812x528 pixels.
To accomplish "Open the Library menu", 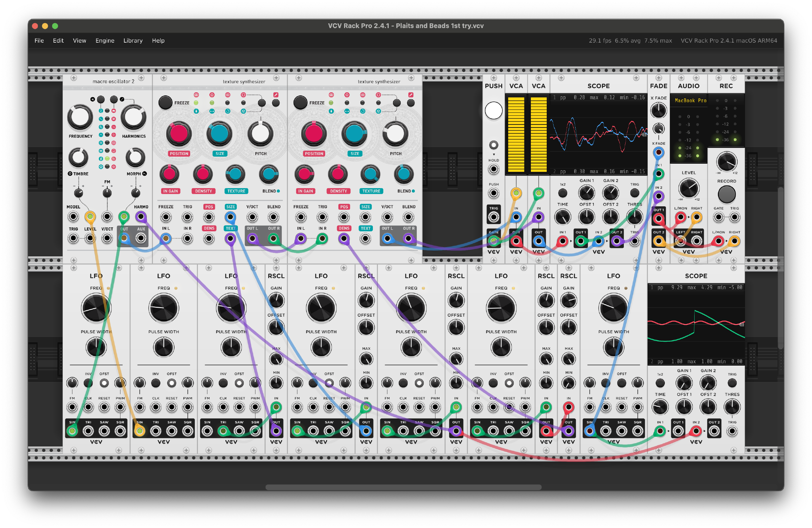I will [x=133, y=41].
